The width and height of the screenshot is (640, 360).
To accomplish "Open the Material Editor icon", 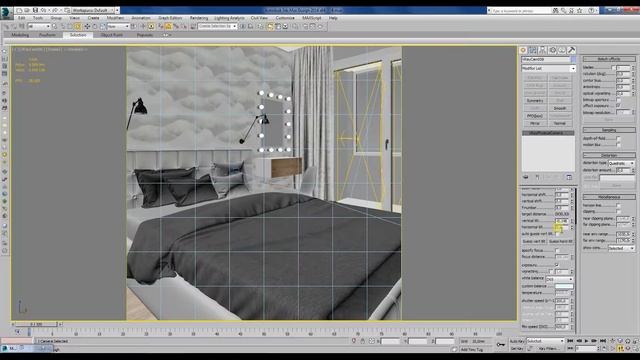I will tap(295, 27).
